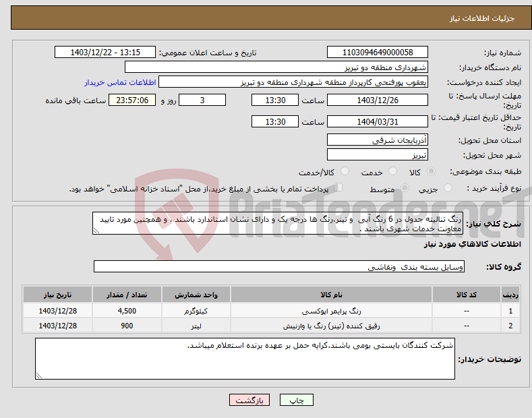Click the item cell رنگ پرایمر اپوکسی

click(331, 311)
